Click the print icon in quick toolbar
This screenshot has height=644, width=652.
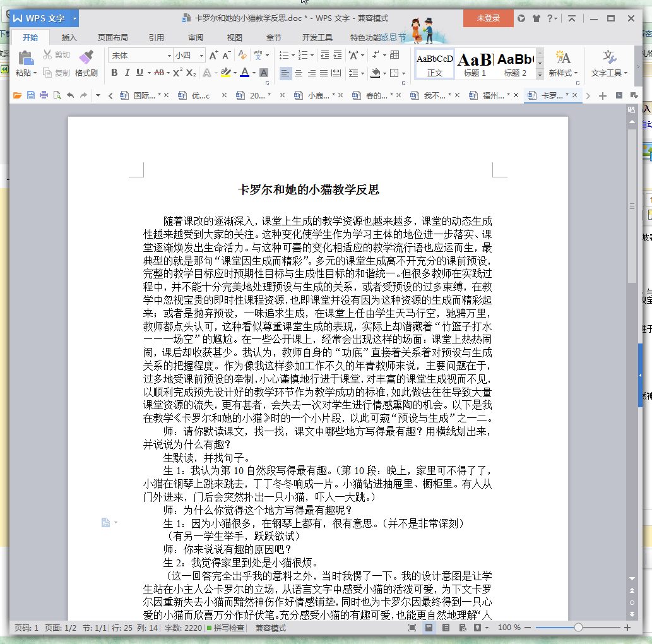point(44,96)
